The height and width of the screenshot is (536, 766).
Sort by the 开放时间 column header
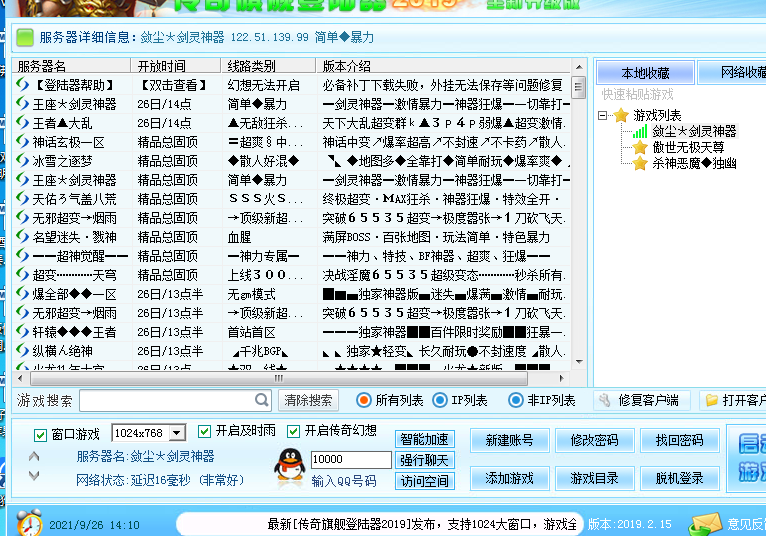[x=176, y=65]
